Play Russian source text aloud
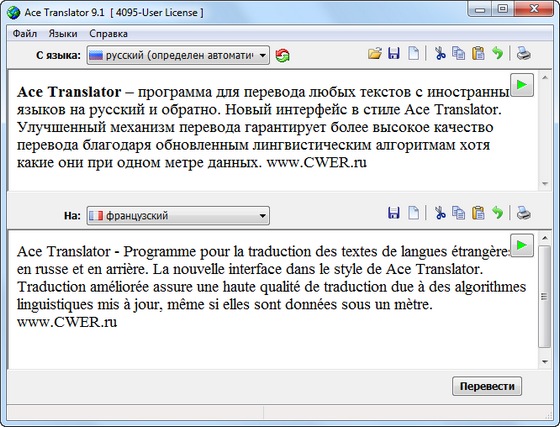The height and width of the screenshot is (427, 560). pos(522,85)
